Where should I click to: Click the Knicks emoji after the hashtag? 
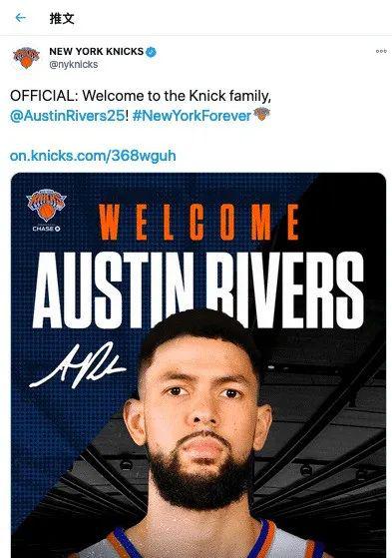[x=261, y=114]
